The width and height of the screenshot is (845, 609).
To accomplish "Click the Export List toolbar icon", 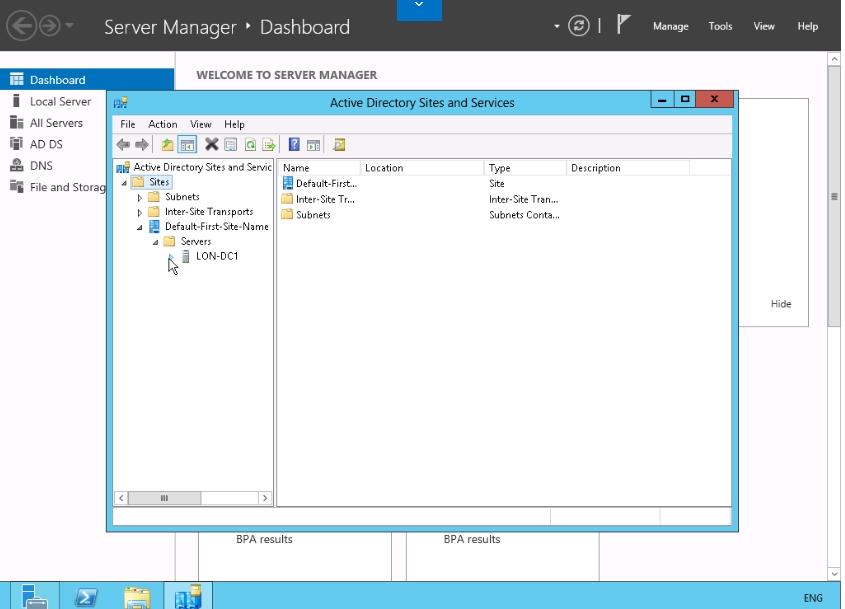I will (x=268, y=145).
